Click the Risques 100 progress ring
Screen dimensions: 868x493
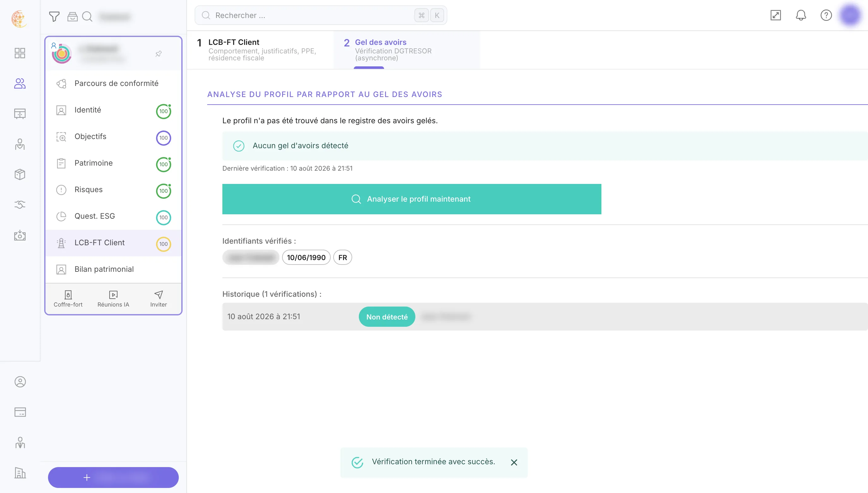coord(163,191)
